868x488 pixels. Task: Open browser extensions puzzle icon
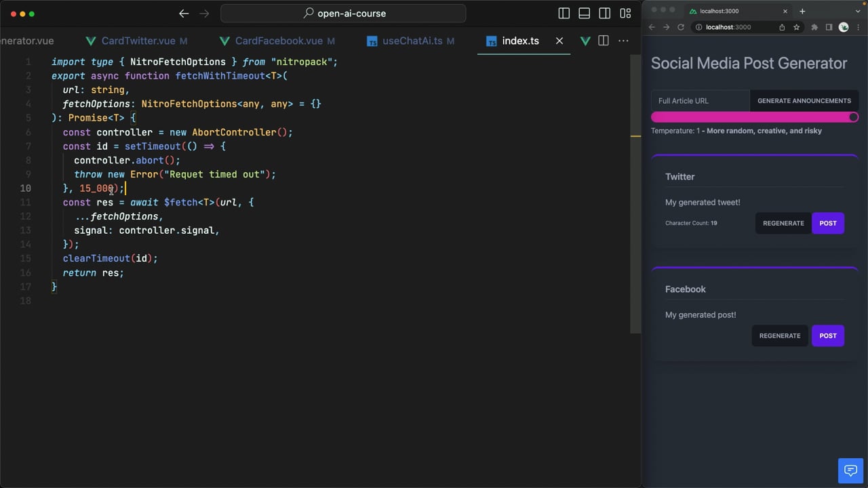(814, 27)
